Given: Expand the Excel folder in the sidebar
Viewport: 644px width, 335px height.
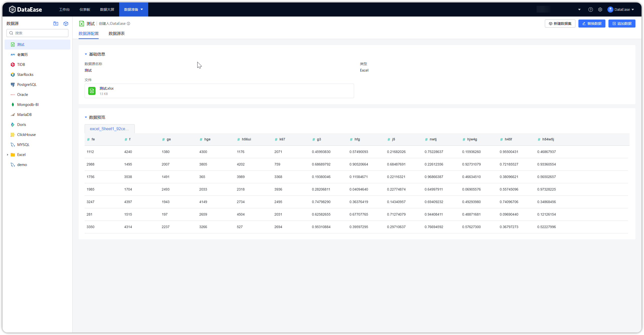Looking at the screenshot, I should pyautogui.click(x=8, y=154).
